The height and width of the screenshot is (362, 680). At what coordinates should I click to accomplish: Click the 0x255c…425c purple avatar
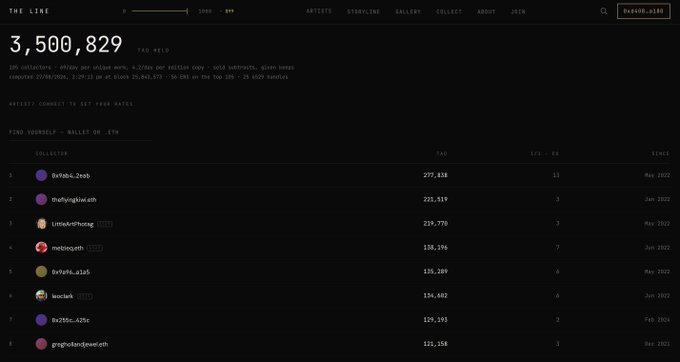[41, 320]
